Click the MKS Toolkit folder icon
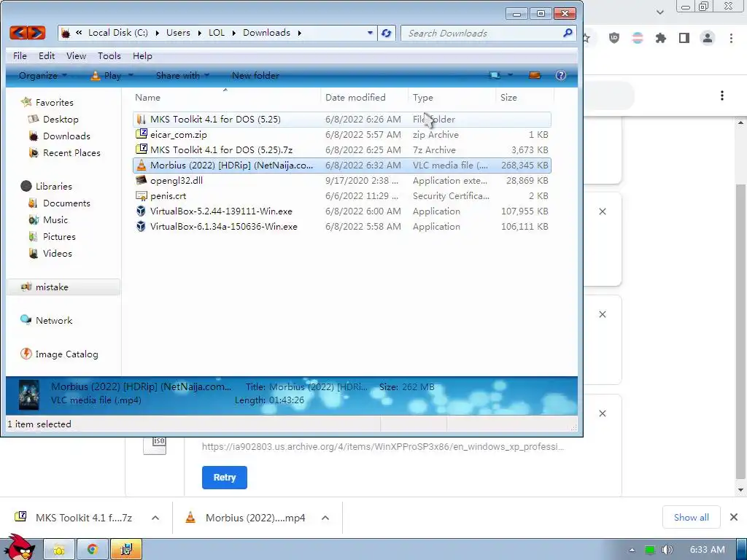Image resolution: width=747 pixels, height=560 pixels. click(141, 119)
